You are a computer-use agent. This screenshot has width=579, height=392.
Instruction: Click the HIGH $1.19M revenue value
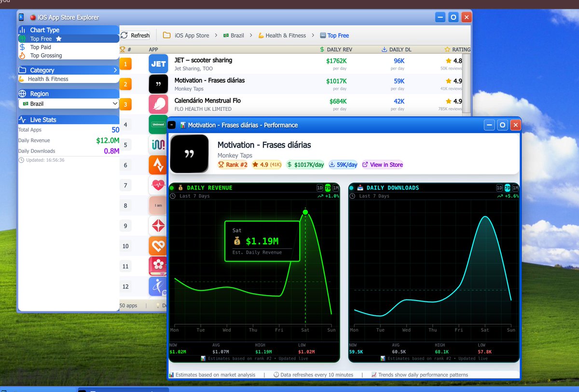coord(263,352)
